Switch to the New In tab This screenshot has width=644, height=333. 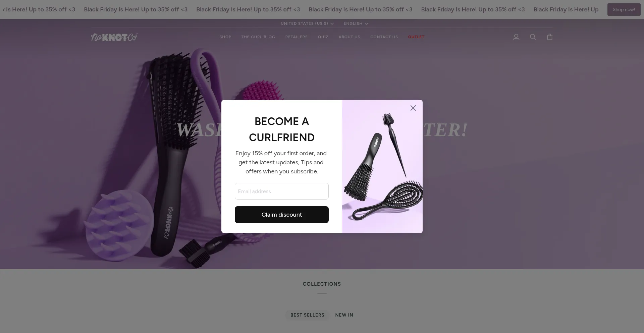point(344,315)
